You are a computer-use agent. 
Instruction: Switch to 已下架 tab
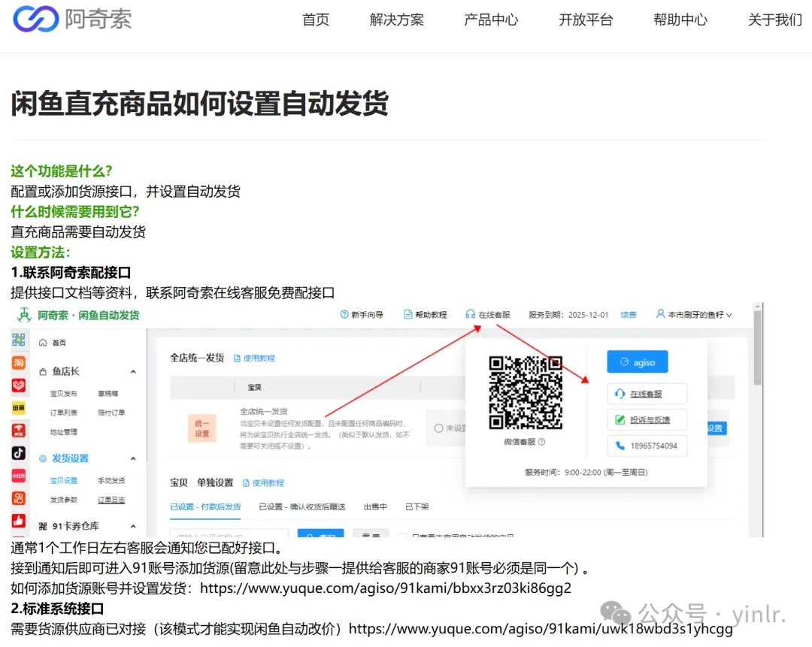(417, 506)
